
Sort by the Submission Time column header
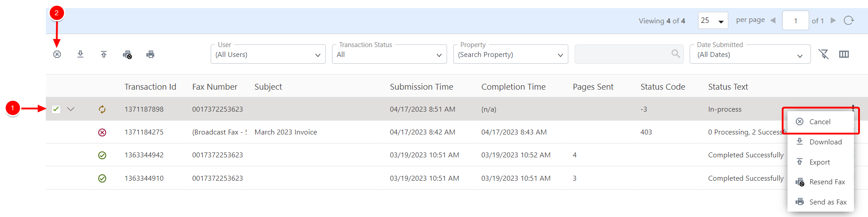point(421,87)
